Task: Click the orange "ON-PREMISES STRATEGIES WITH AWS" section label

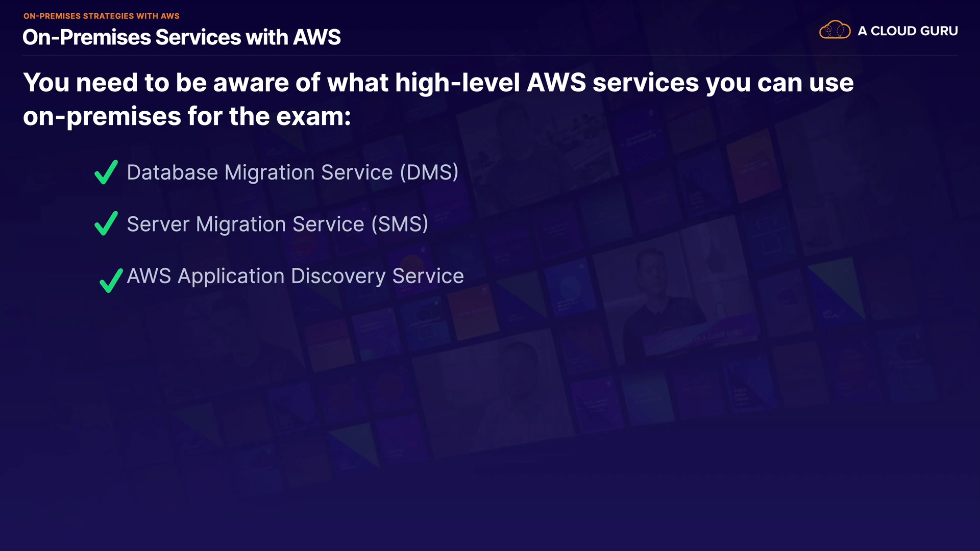Action: point(101,16)
